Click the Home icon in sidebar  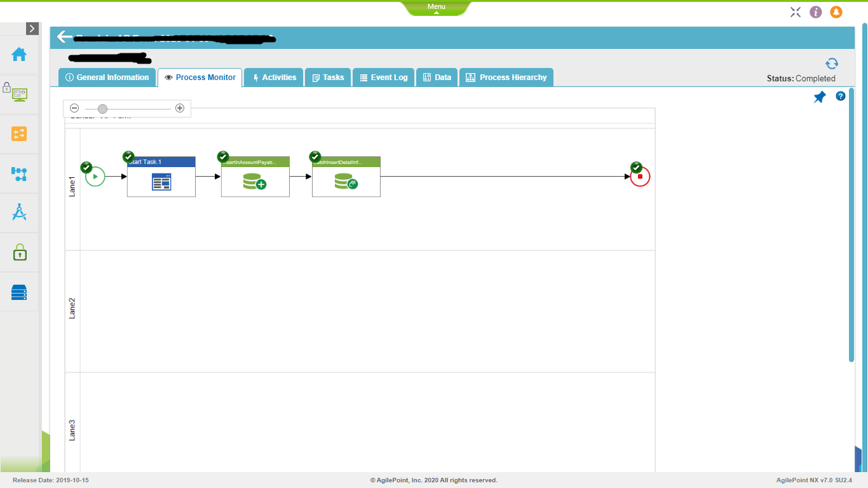coord(19,55)
